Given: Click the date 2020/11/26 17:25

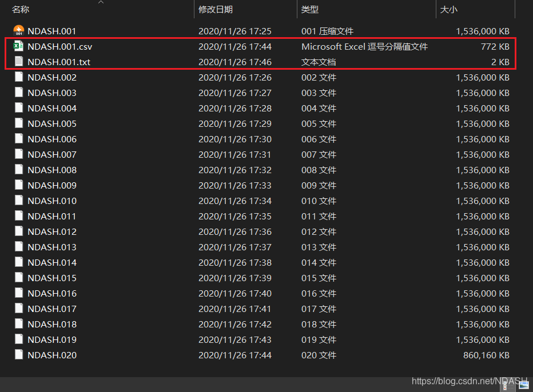Looking at the screenshot, I should coord(235,31).
